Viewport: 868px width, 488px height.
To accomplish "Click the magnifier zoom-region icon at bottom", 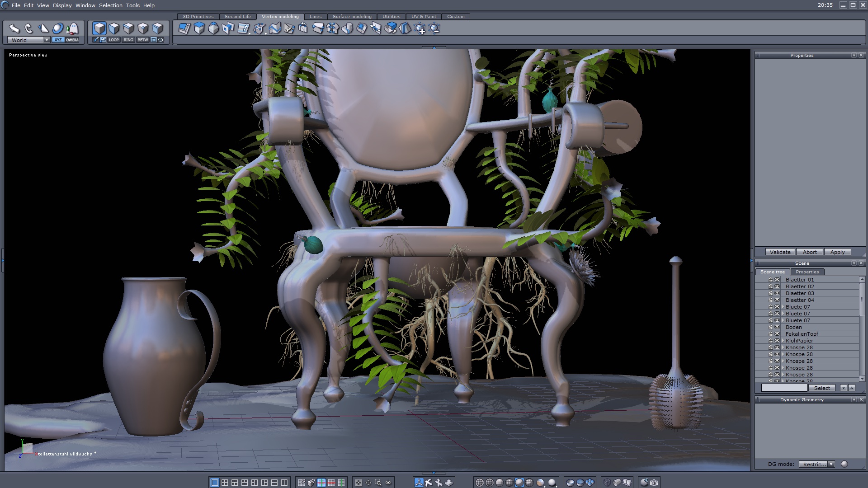I will click(379, 483).
